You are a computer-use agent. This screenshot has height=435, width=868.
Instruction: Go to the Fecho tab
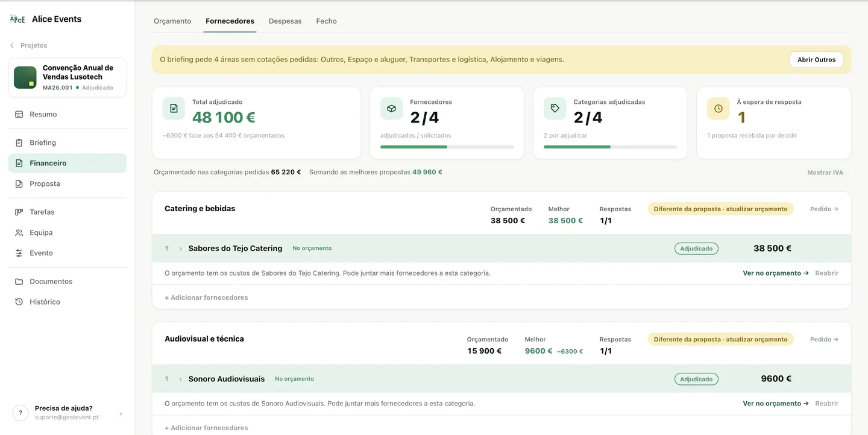coord(326,21)
